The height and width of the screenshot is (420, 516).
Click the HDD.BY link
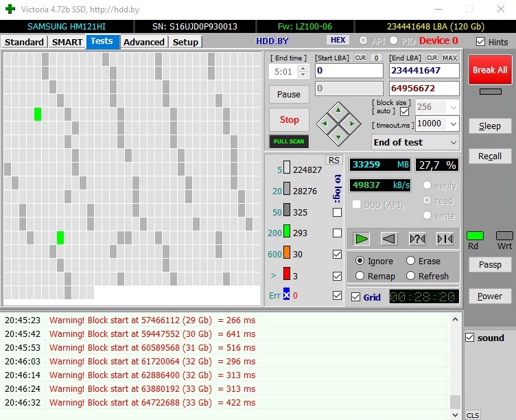(272, 40)
